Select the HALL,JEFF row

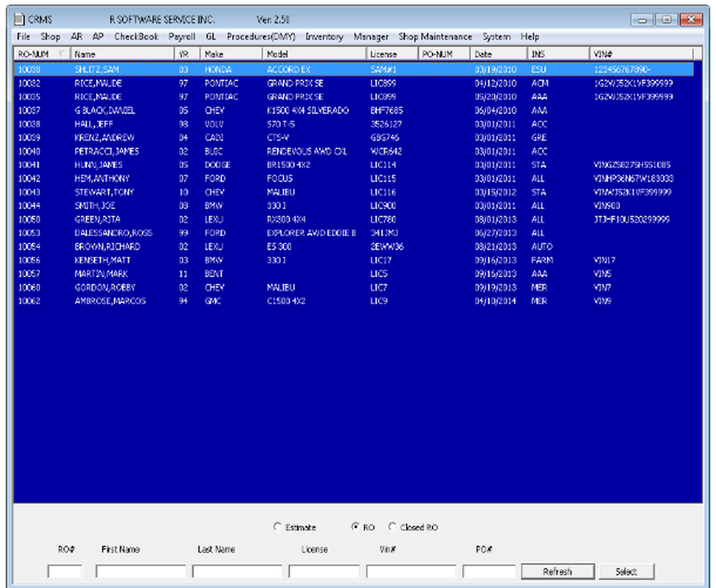point(354,124)
